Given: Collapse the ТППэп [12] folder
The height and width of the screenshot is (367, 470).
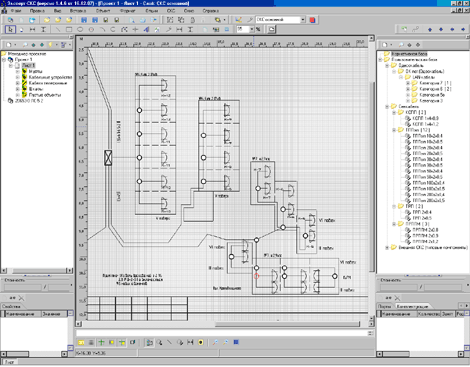Looking at the screenshot, I should pos(394,130).
